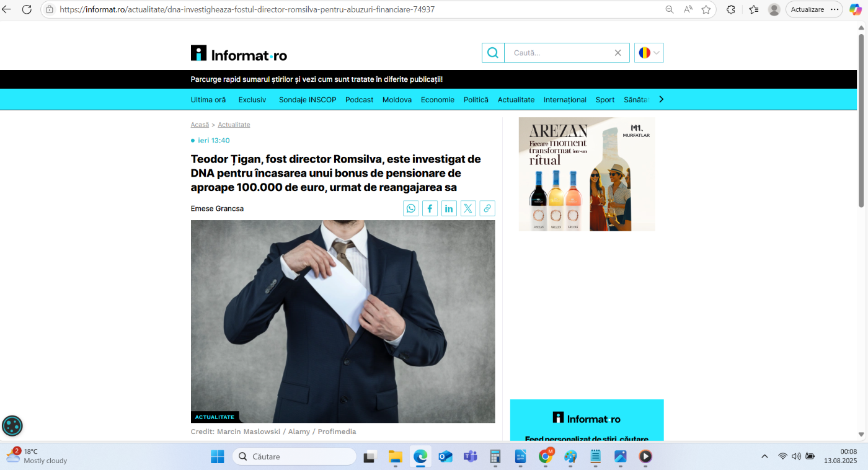Open the Podcast menu item
The height and width of the screenshot is (470, 868).
(359, 99)
